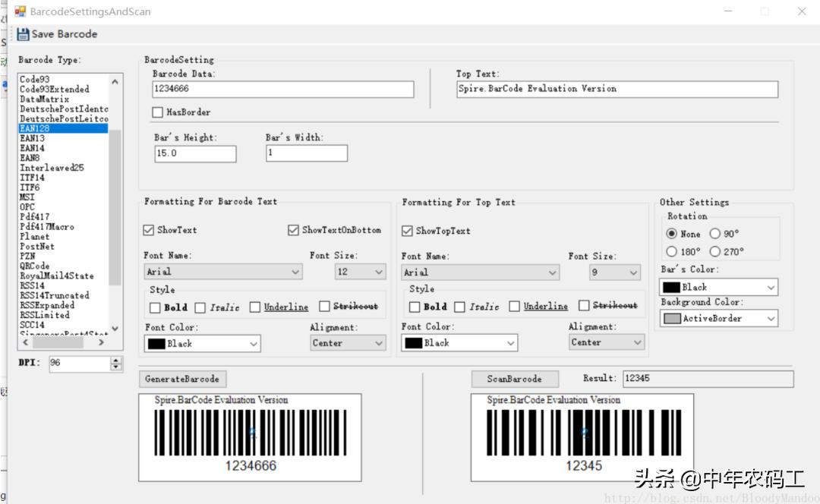Enable the HasBorder checkbox
820x504 pixels.
click(158, 112)
